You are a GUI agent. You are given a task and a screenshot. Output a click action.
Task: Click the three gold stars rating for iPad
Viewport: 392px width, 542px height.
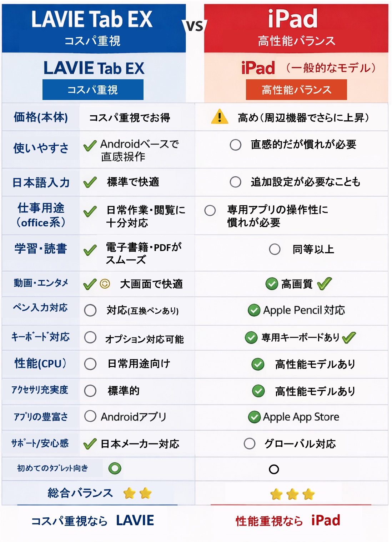[292, 495]
